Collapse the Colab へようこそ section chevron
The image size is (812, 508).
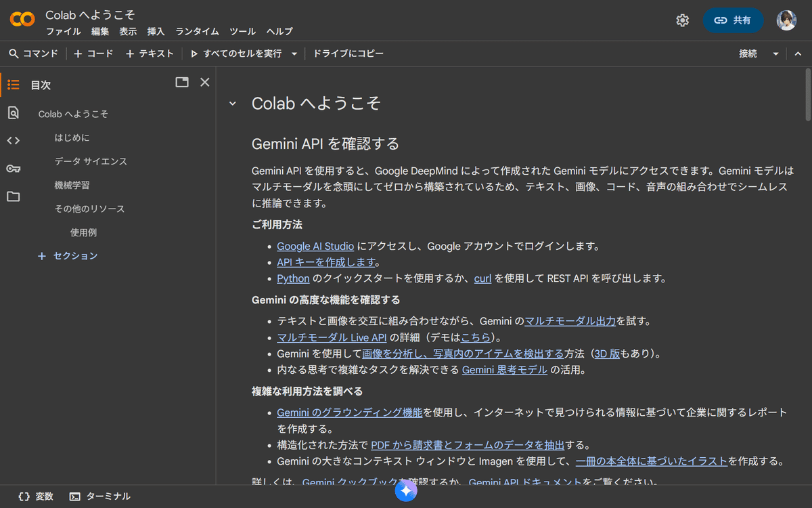(x=233, y=104)
